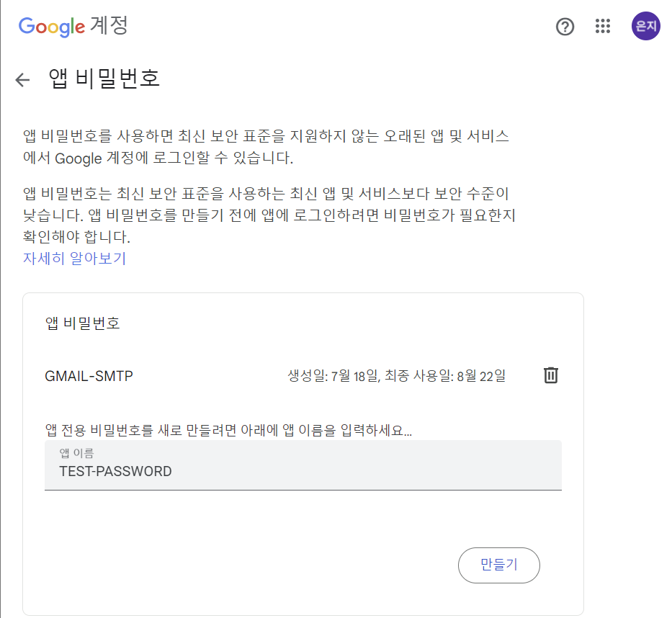Select the GMAIL-SMTP entry name
Screen dimensions: 672x618
pos(89,376)
